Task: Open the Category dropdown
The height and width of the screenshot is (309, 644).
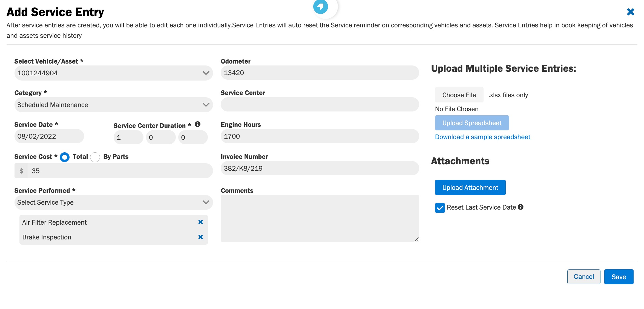Action: pyautogui.click(x=114, y=105)
